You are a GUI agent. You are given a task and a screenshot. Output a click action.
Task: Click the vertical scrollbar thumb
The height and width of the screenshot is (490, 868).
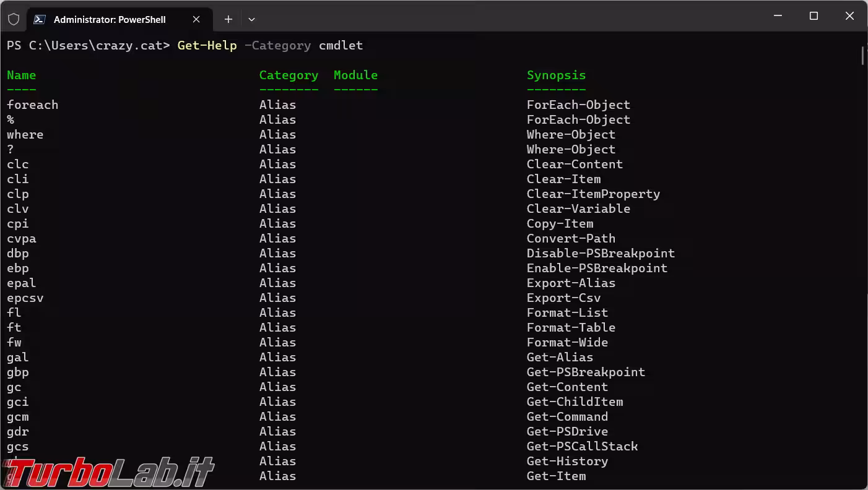point(862,54)
